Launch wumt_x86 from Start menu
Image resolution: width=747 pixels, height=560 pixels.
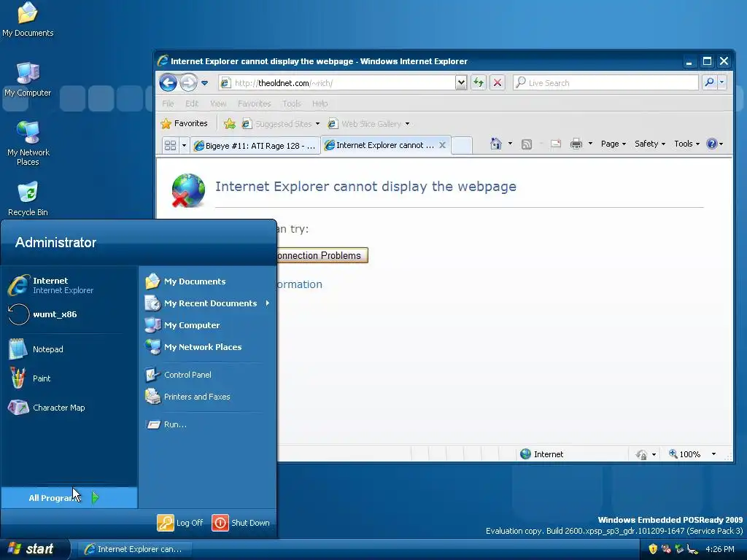[69, 314]
